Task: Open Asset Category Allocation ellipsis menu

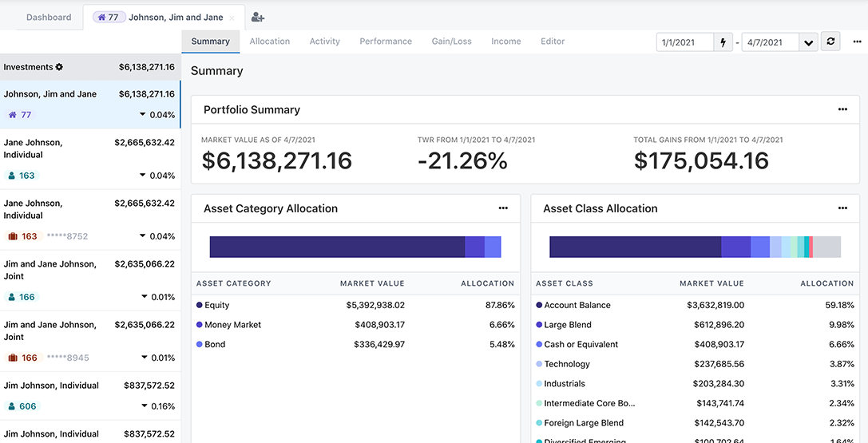Action: pyautogui.click(x=503, y=208)
